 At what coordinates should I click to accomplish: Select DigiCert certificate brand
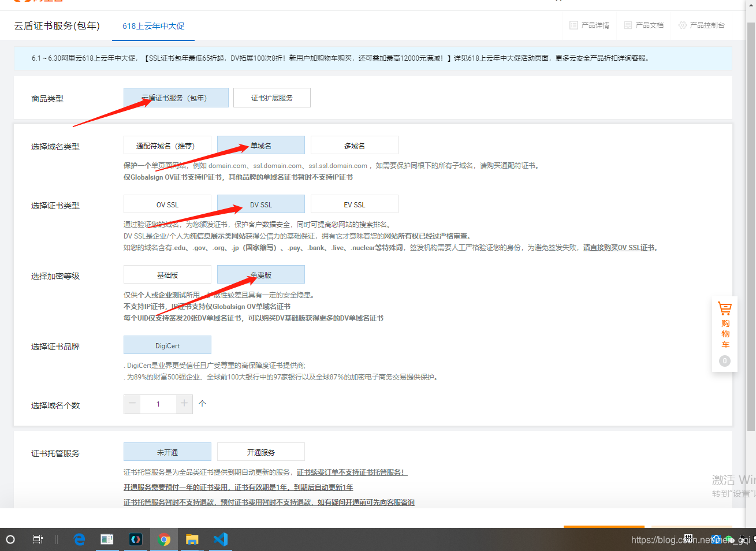167,345
